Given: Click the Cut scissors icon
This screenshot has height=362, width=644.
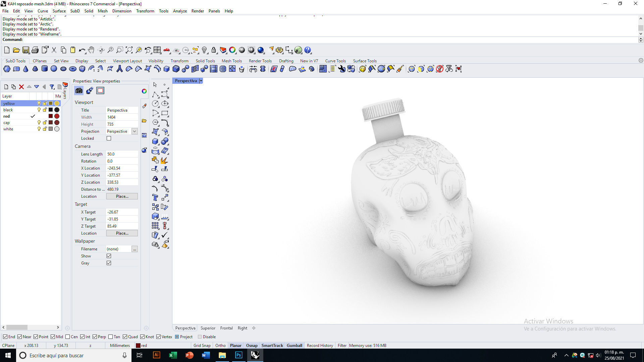Looking at the screenshot, I should pos(54,50).
